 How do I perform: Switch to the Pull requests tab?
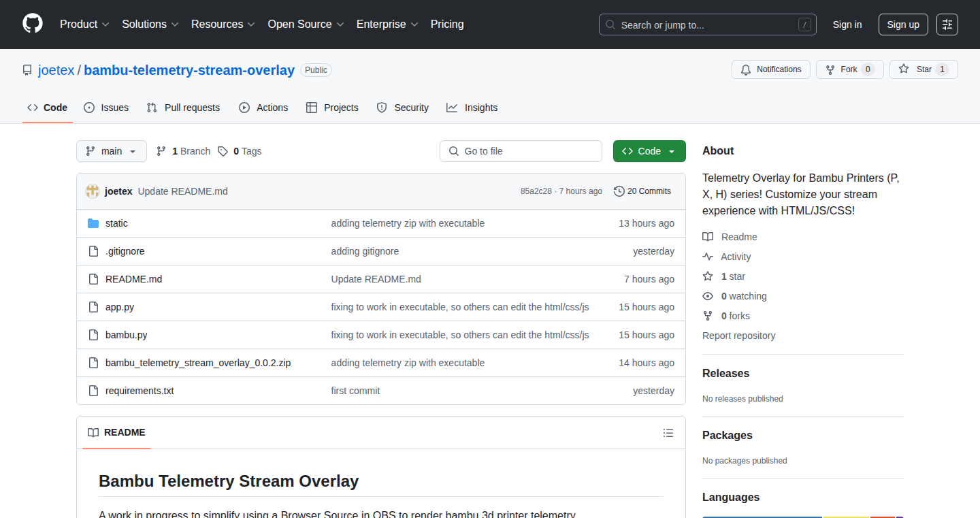(x=183, y=108)
